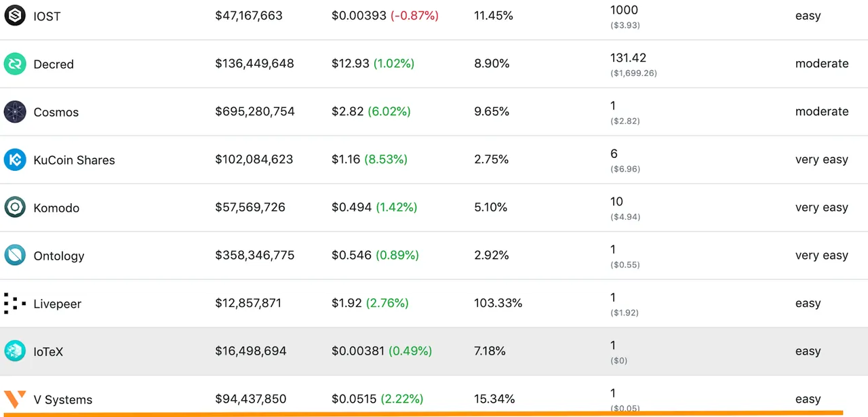Click the Livepeer dotted logo icon
Image resolution: width=868 pixels, height=417 pixels.
coord(15,303)
